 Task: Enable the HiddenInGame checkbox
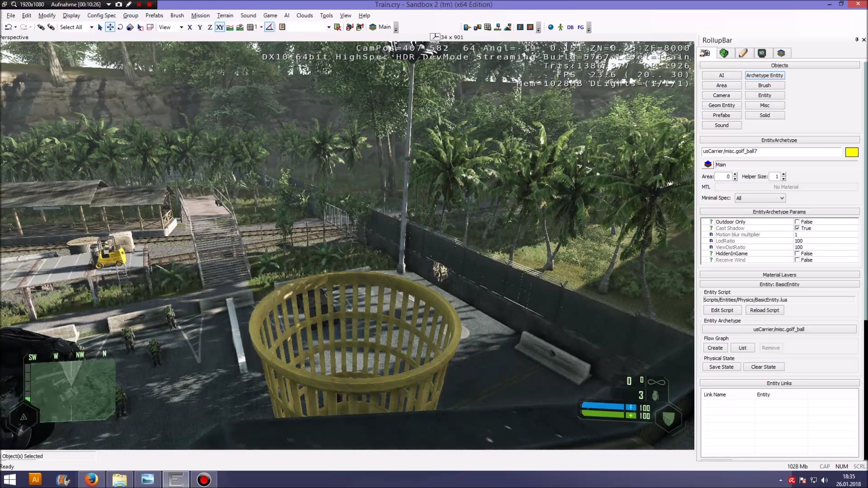[797, 253]
